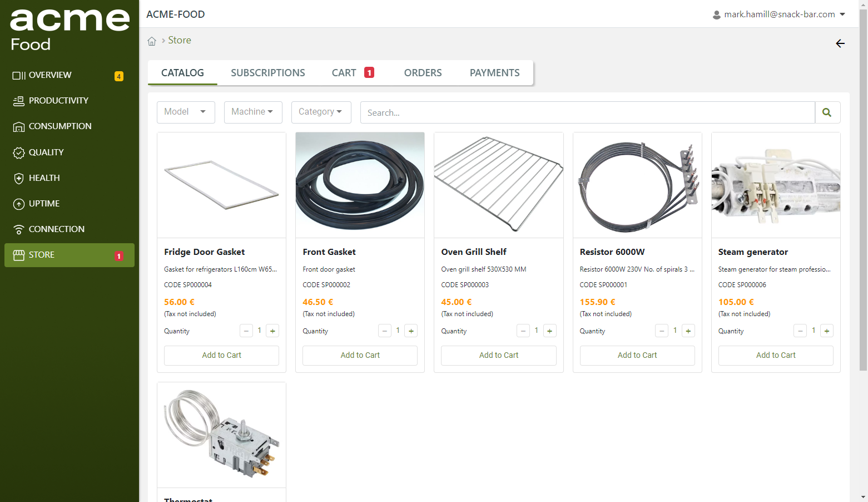
Task: Click the back arrow icon
Action: click(840, 43)
